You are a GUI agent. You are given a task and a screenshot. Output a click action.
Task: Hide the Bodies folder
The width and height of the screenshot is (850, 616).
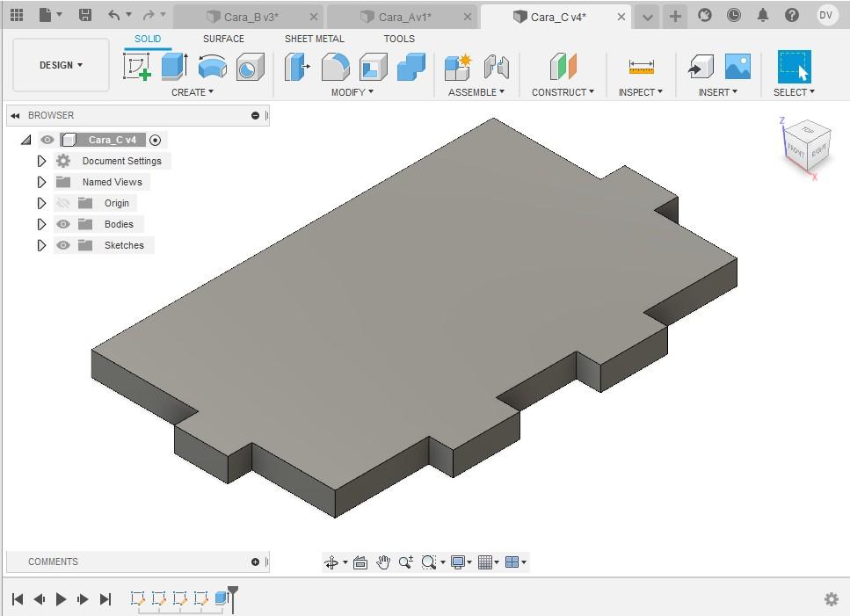coord(63,224)
